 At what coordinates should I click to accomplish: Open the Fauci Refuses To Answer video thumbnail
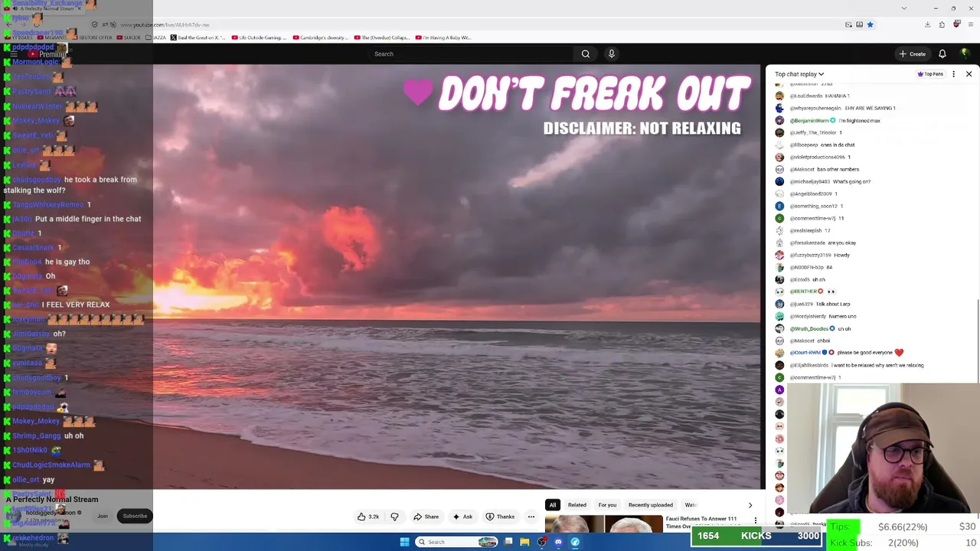(x=604, y=524)
